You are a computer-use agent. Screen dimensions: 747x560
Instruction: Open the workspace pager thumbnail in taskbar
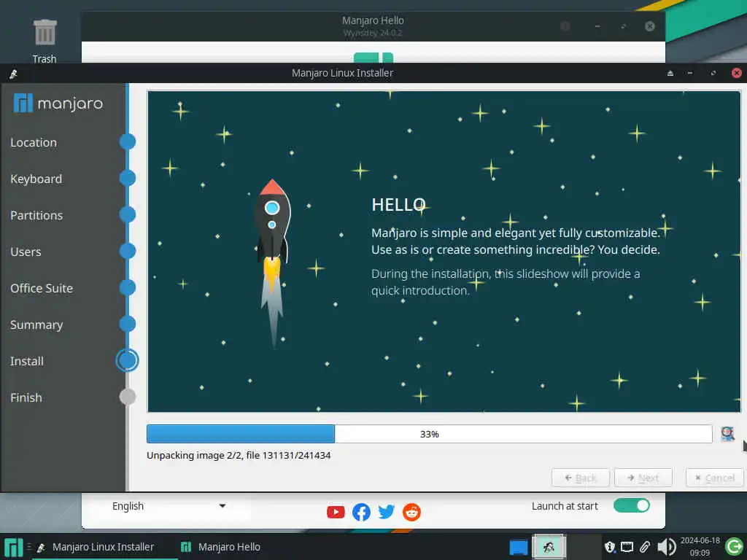pos(549,547)
